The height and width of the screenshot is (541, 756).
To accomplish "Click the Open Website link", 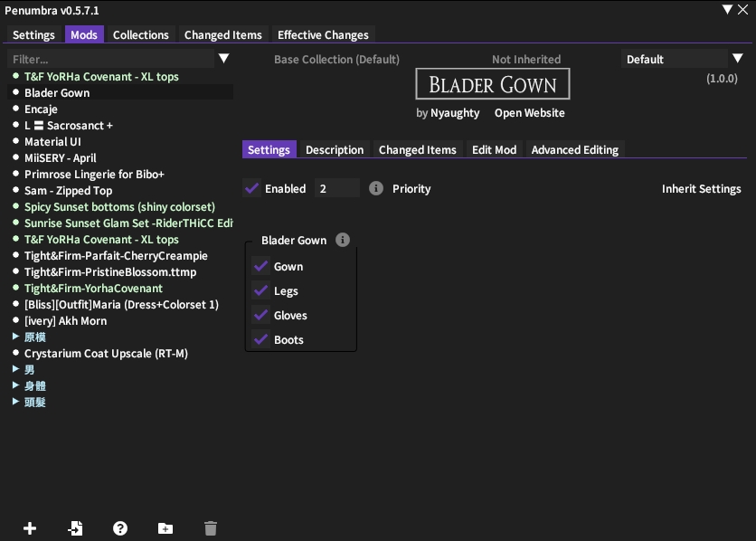I will (529, 113).
